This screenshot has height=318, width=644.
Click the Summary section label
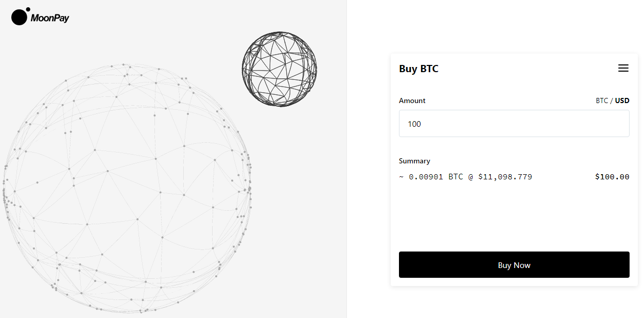click(x=414, y=161)
